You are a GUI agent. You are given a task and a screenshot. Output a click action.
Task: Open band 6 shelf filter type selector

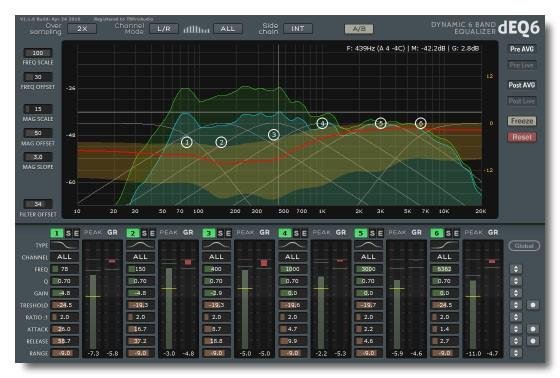[445, 245]
